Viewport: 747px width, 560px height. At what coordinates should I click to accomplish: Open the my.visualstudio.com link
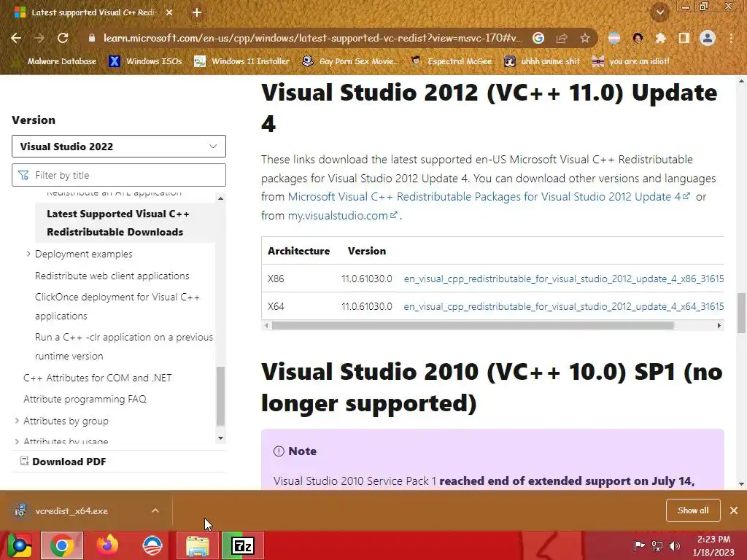342,215
